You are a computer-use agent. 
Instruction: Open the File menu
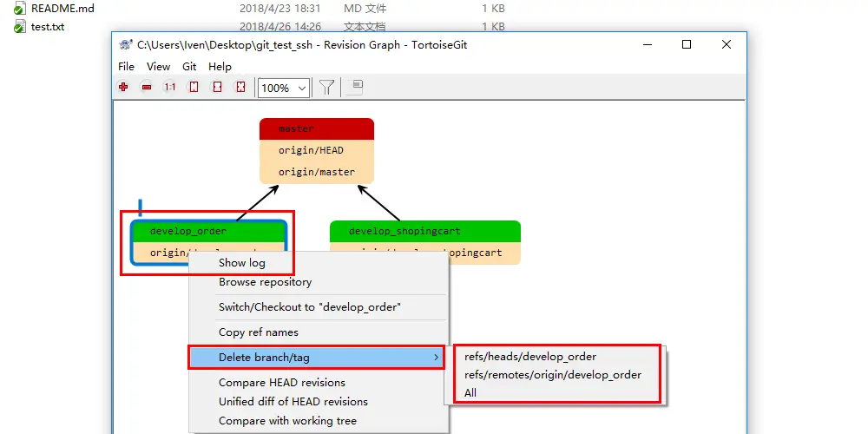126,67
